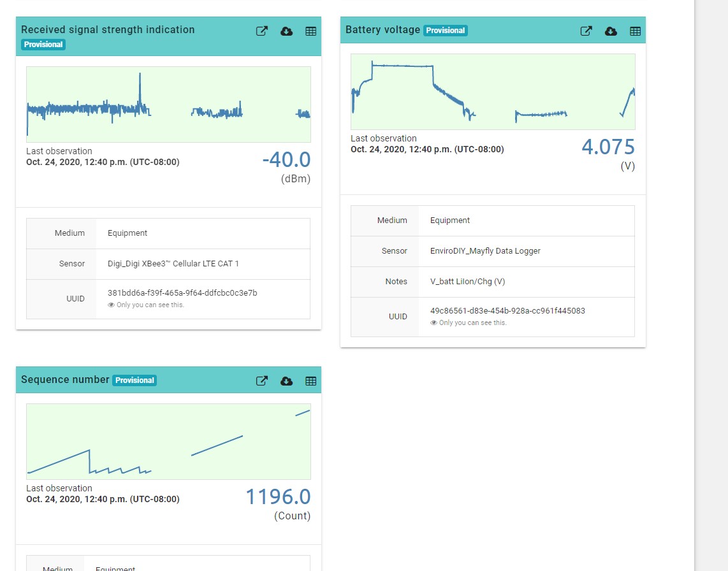Select the Battery voltage sparkline chart

pos(493,91)
